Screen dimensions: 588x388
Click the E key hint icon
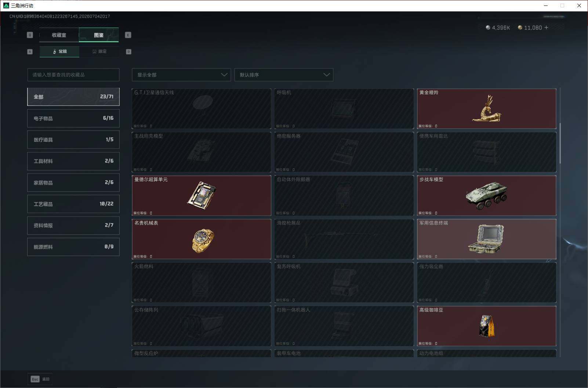tap(128, 35)
